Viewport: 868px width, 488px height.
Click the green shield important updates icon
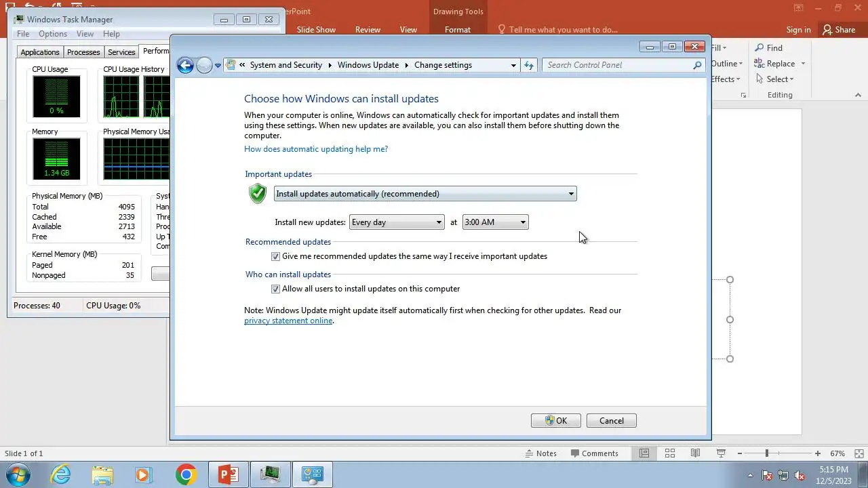tap(258, 194)
